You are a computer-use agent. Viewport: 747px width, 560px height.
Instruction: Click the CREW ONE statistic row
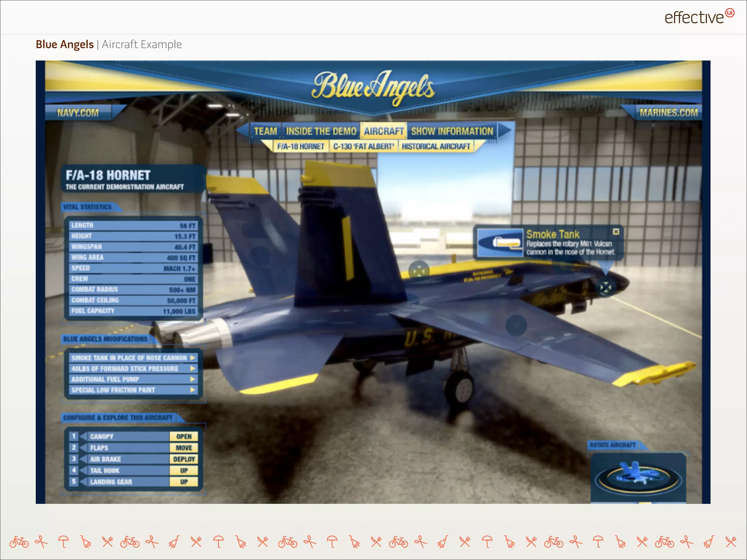133,279
